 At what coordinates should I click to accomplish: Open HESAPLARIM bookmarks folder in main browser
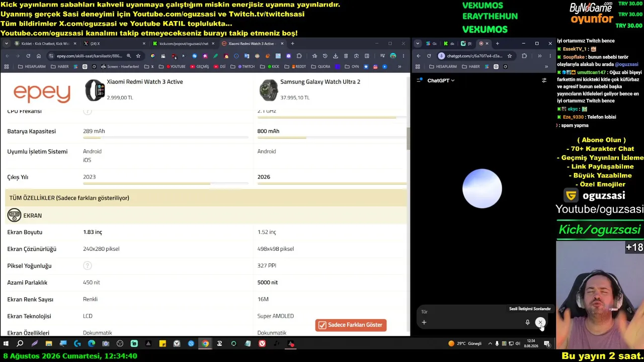coord(32,66)
